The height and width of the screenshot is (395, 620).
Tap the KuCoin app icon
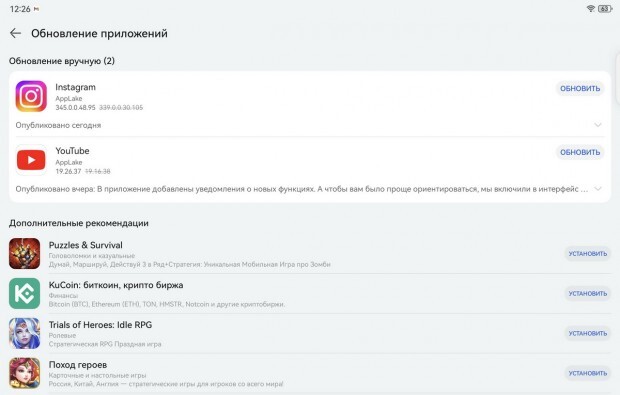25,293
